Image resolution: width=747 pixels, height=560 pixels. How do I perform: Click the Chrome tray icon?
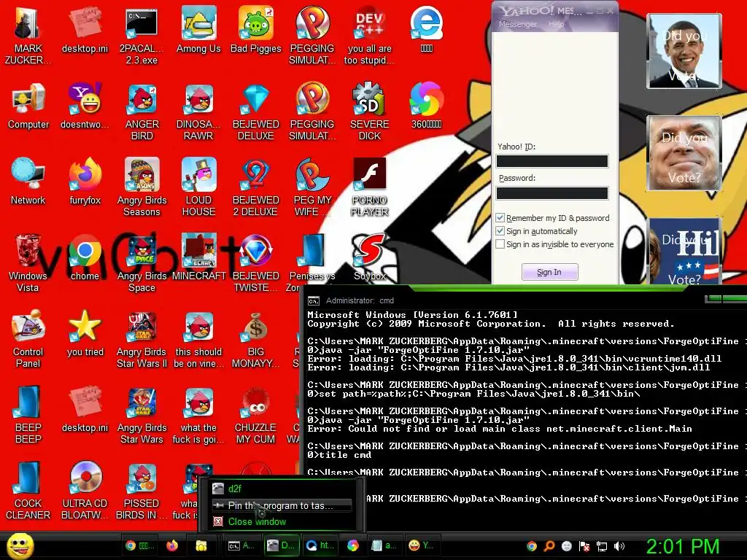point(532,546)
